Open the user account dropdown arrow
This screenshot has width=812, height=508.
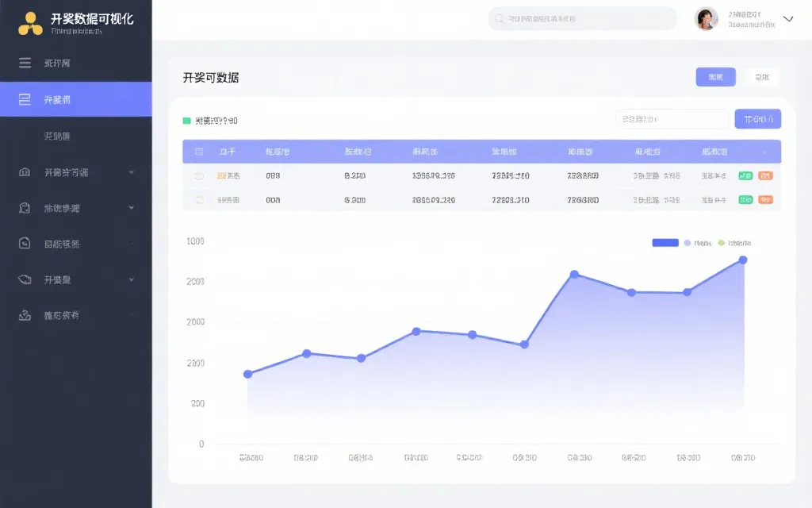point(788,19)
